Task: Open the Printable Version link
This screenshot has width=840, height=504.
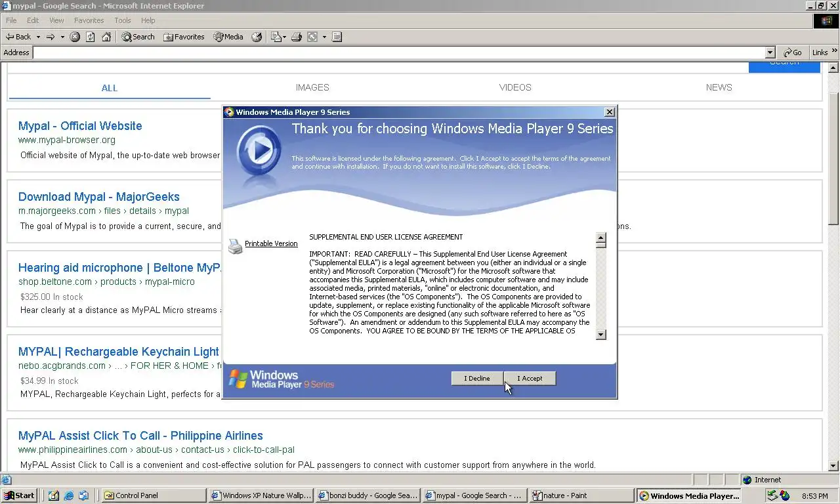Action: (271, 243)
